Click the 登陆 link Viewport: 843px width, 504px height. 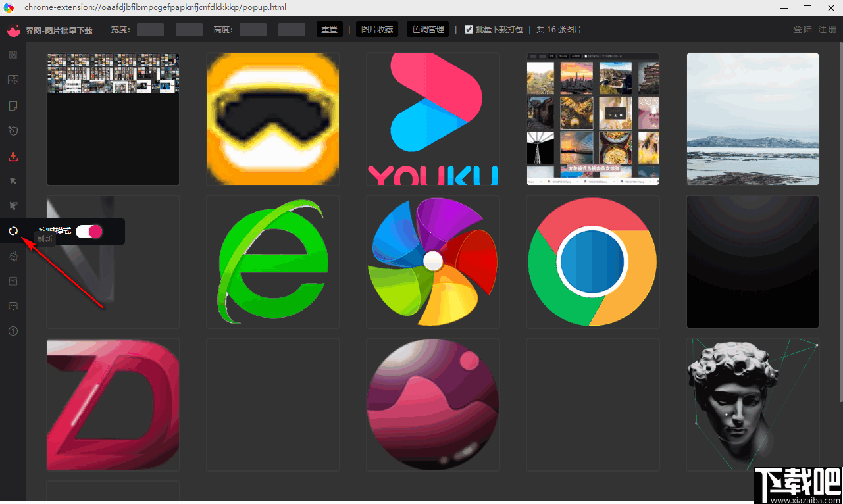[x=803, y=30]
